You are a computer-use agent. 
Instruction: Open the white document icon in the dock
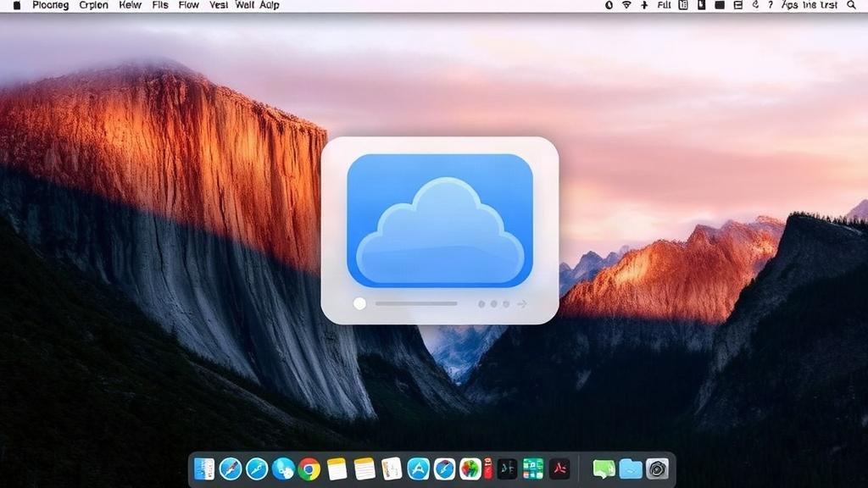[x=392, y=469]
